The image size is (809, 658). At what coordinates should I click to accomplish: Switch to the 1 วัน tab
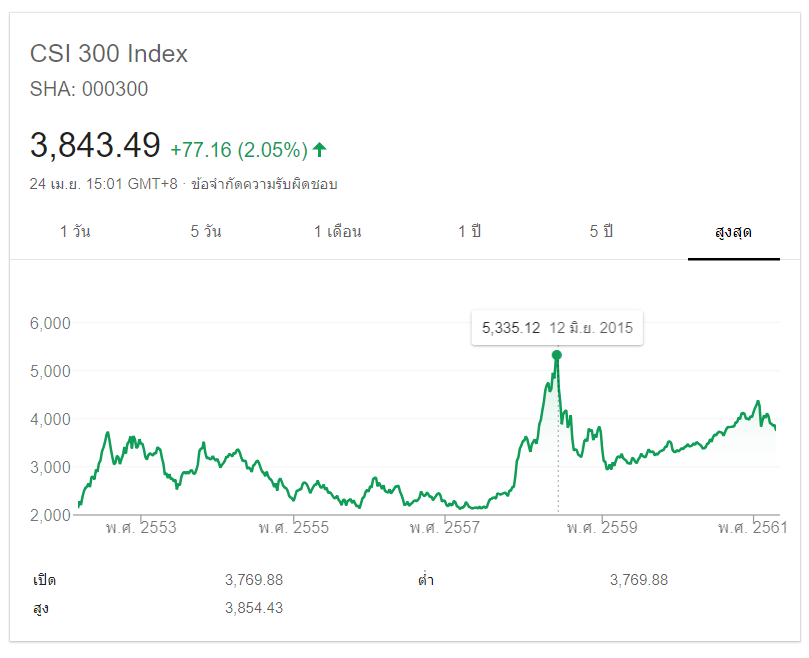[75, 232]
